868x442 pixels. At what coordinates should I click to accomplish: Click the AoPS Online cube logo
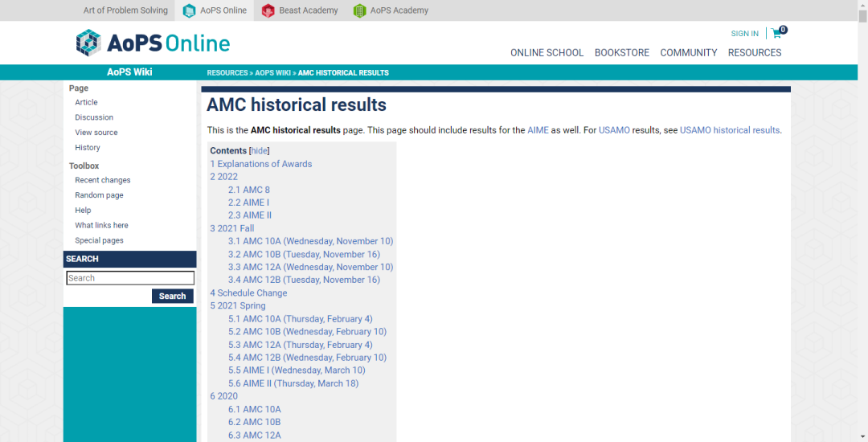88,43
